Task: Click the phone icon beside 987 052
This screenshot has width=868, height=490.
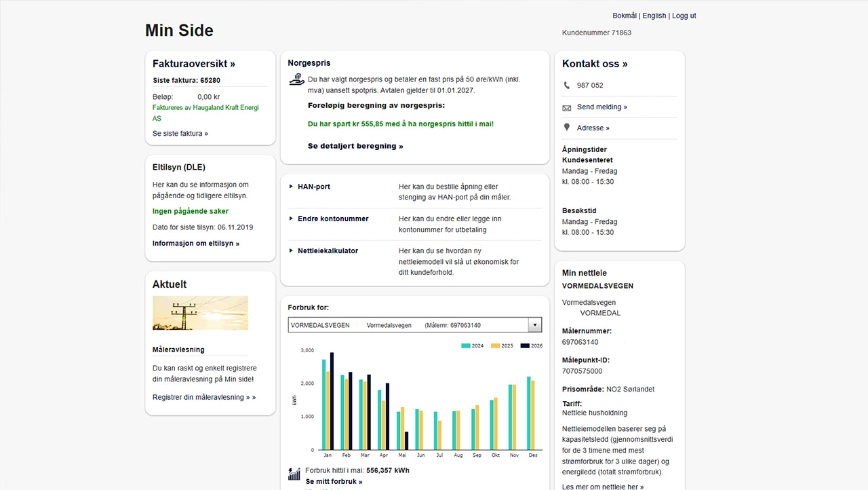Action: click(x=567, y=86)
